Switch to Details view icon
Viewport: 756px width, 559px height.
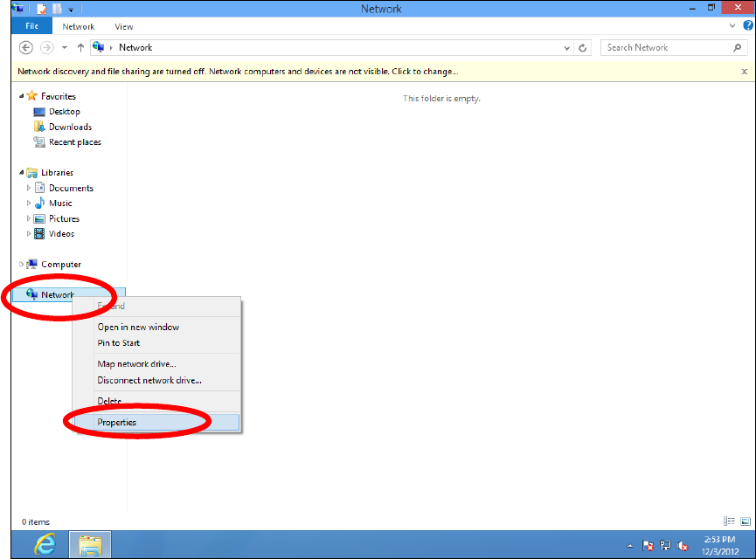729,521
